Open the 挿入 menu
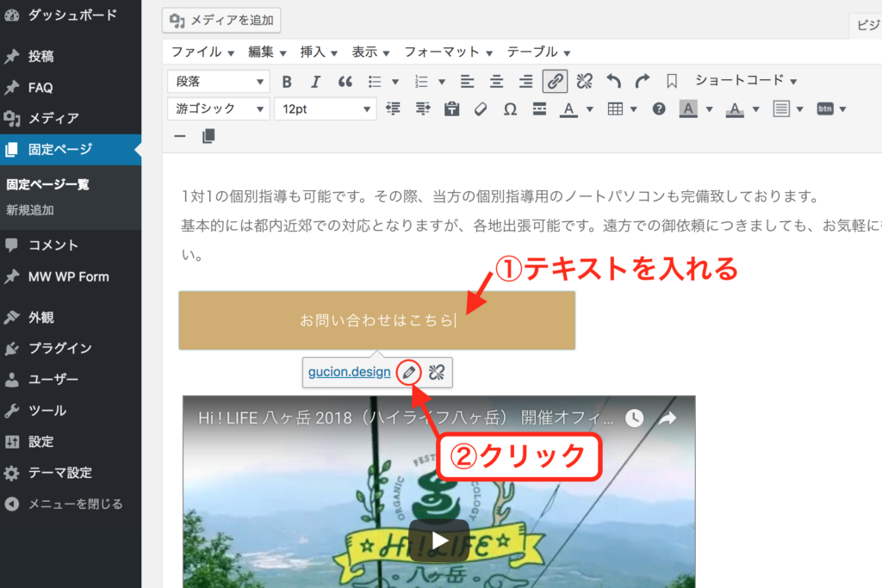Screen dimensions: 882x588 (319, 52)
